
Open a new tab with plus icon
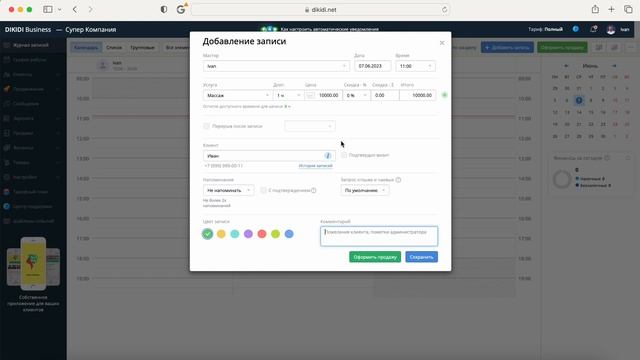(611, 9)
